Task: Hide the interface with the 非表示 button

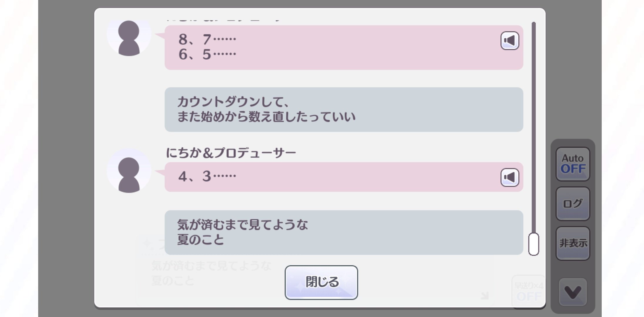Action: click(x=573, y=243)
